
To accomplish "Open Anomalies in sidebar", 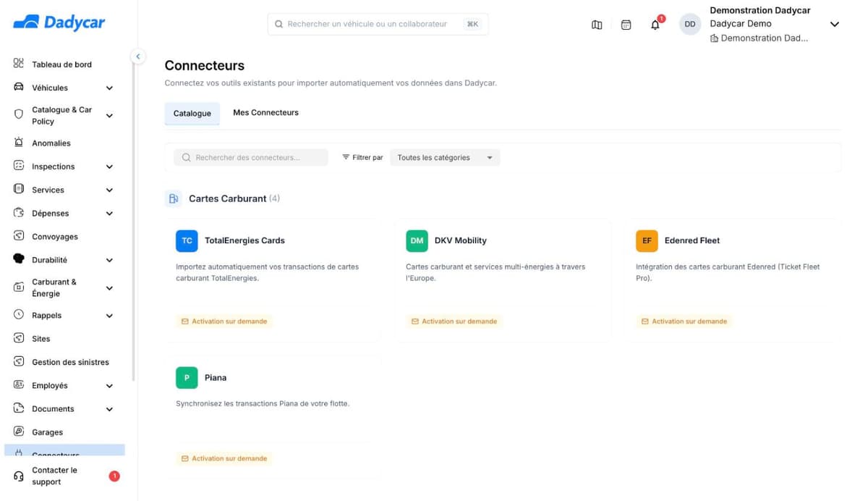I will 51,143.
